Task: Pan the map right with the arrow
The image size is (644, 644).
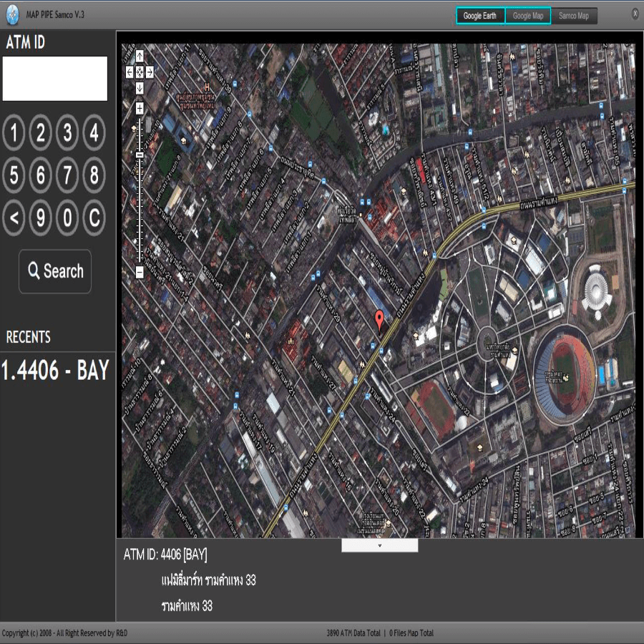Action: pyautogui.click(x=150, y=73)
